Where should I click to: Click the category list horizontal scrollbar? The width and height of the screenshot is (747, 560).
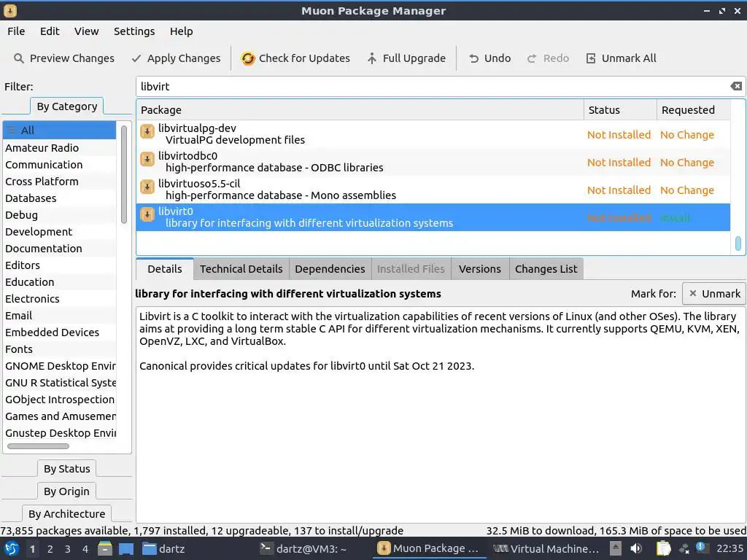pyautogui.click(x=38, y=446)
